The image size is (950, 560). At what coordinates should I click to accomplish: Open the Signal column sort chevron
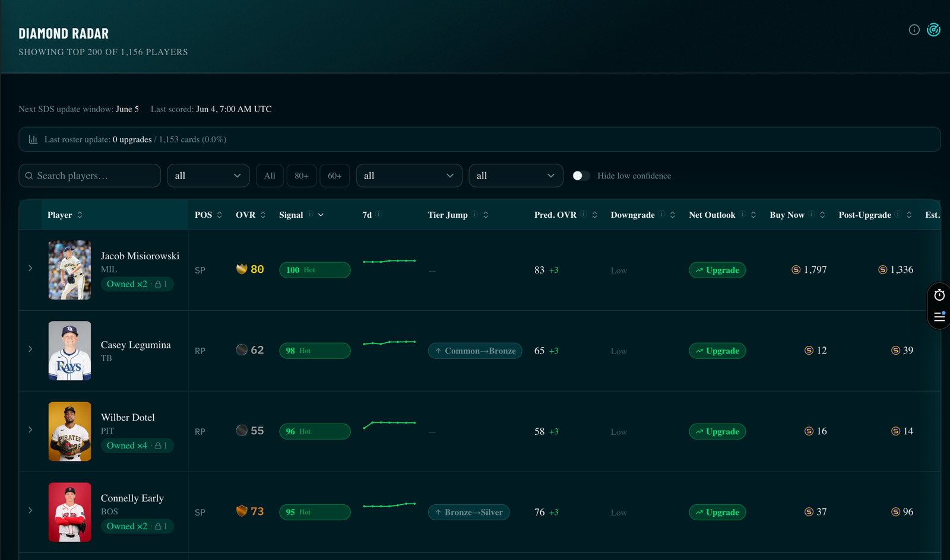point(321,215)
